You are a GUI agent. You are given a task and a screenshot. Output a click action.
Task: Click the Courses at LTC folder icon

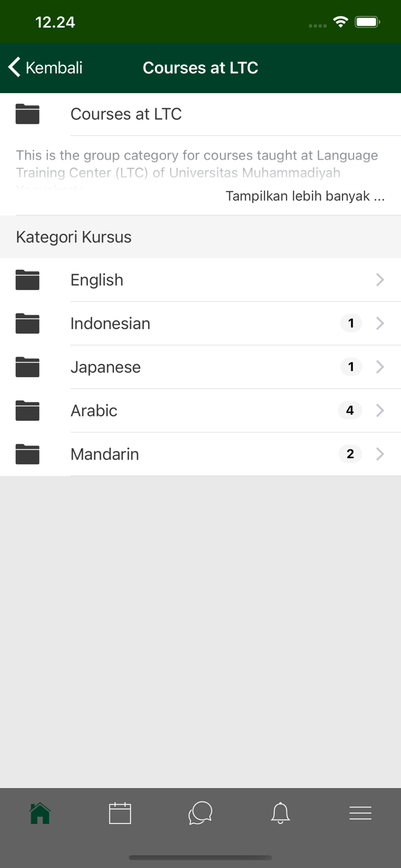coord(27,114)
